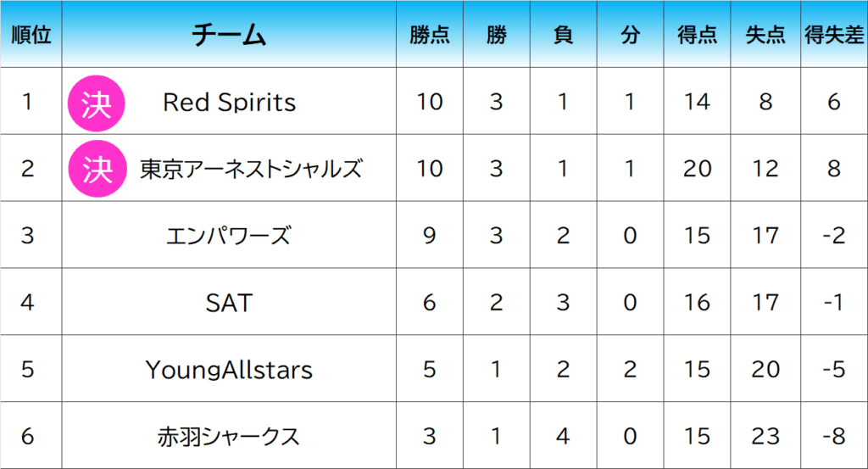The height and width of the screenshot is (469, 868).
Task: Click the 分 draws column header
Action: pyautogui.click(x=629, y=35)
